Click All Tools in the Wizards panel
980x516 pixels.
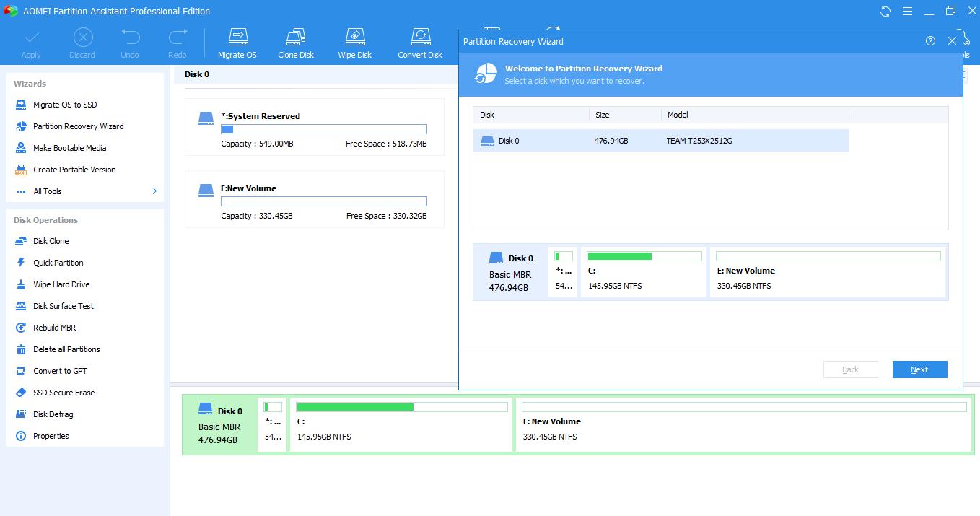point(48,191)
